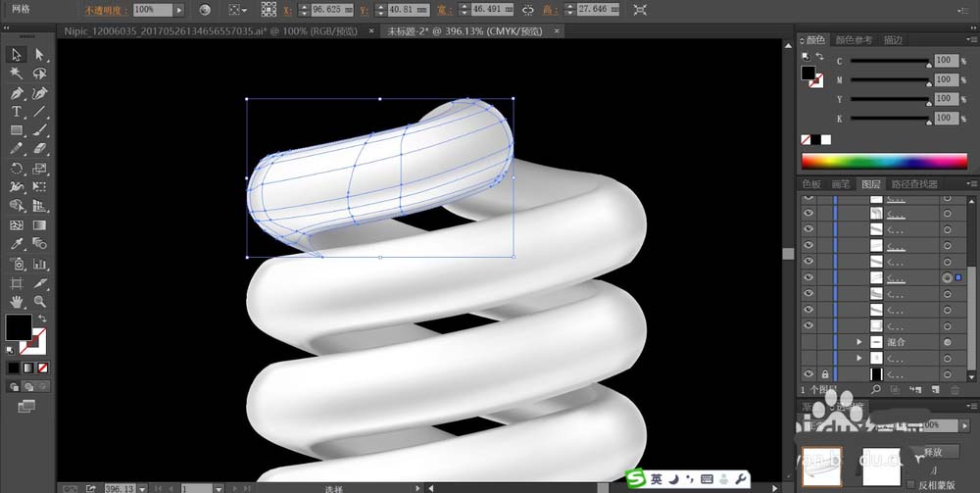The width and height of the screenshot is (980, 493).
Task: Select the Pen tool
Action: click(x=17, y=93)
